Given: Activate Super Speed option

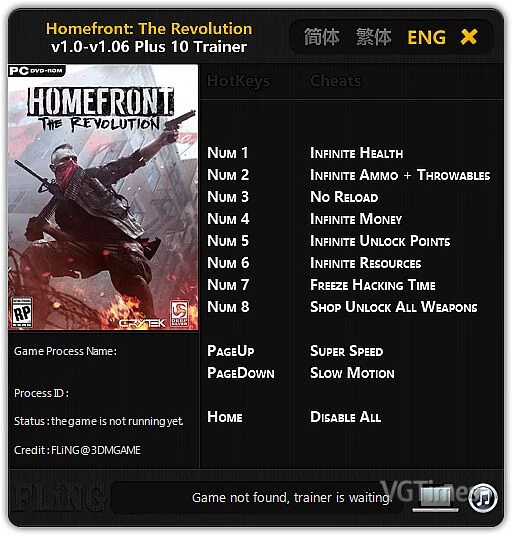Looking at the screenshot, I should (x=347, y=351).
